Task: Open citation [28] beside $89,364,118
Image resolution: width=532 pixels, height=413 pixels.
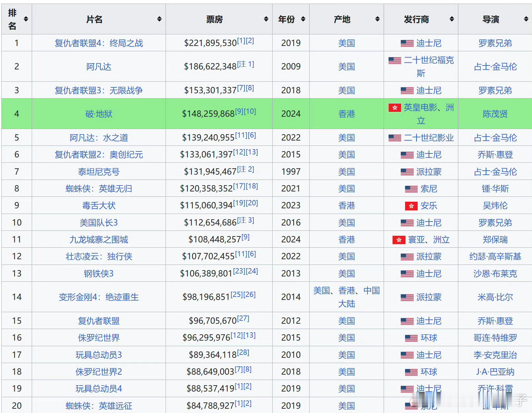Action: click(243, 352)
